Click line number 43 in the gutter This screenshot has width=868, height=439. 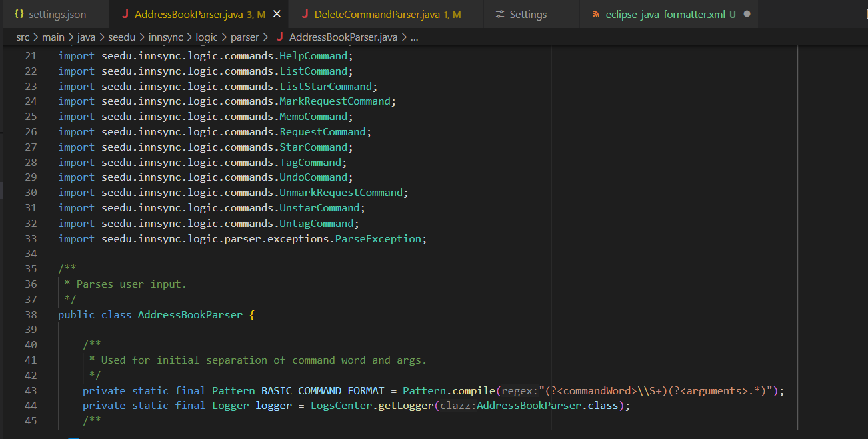[31, 391]
